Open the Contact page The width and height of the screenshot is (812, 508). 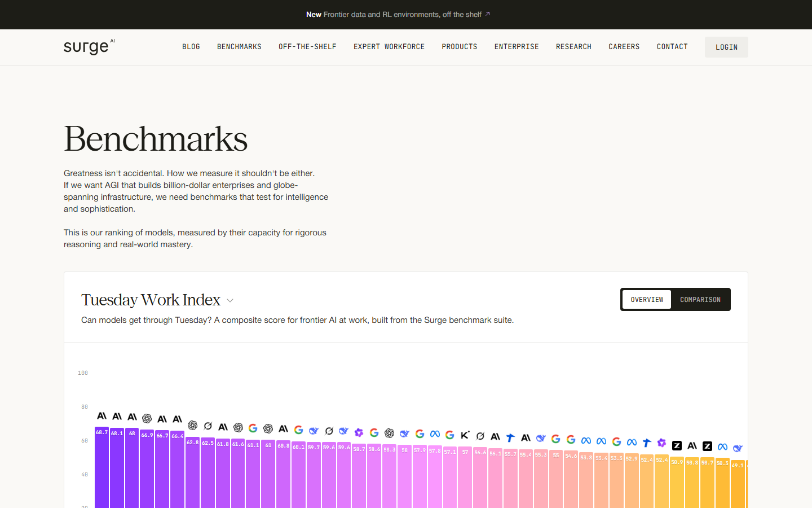(672, 47)
